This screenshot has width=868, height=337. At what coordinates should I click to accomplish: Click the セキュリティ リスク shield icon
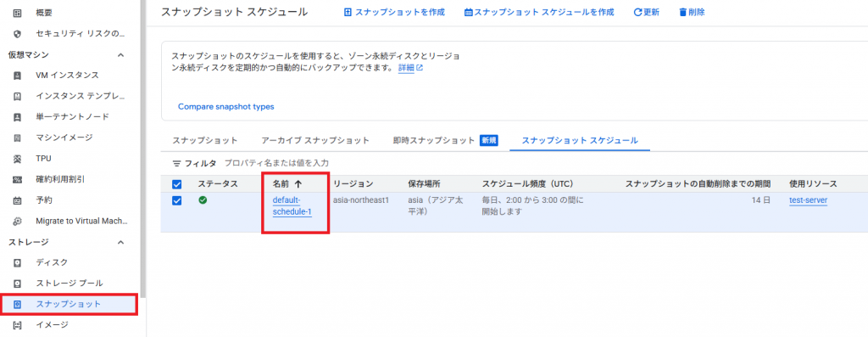[x=17, y=33]
